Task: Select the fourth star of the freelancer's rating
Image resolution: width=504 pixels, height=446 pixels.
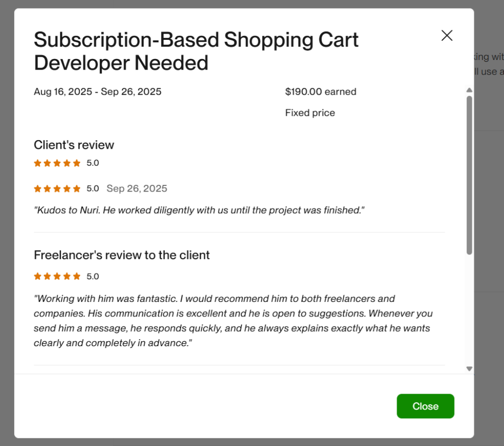Action: [67, 276]
